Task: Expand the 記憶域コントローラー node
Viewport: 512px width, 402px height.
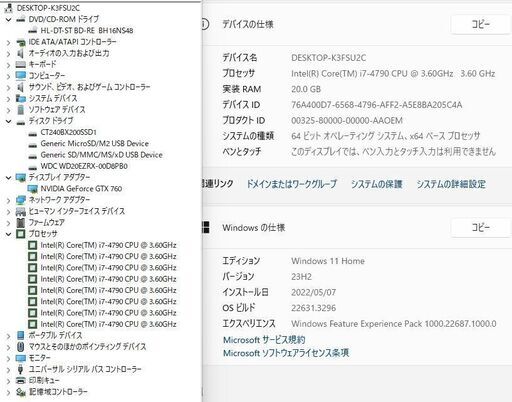Action: point(9,392)
